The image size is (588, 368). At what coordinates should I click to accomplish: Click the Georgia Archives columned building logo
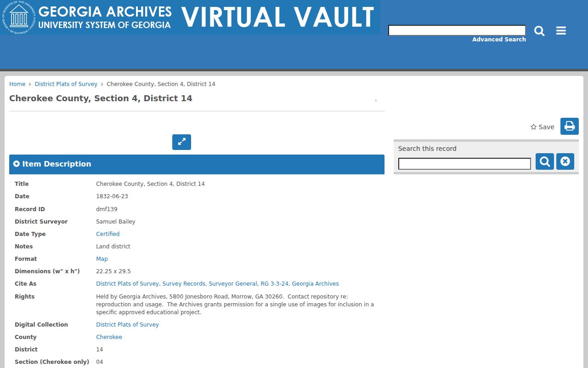[19, 17]
